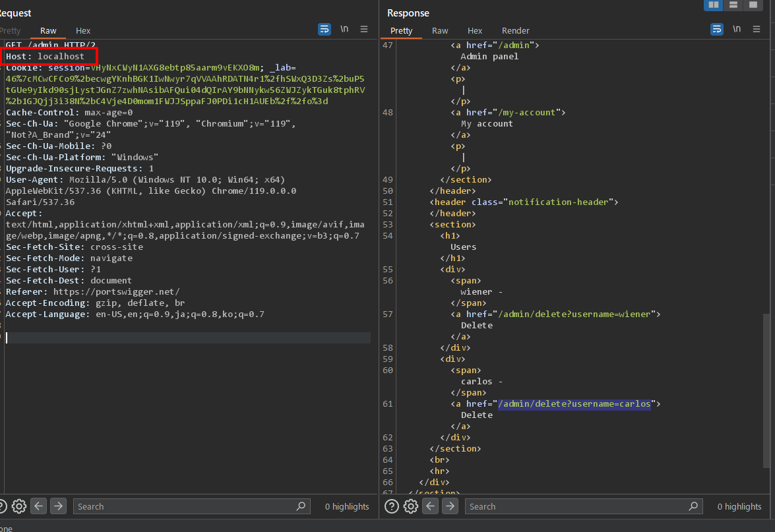Click the highlighted '/admin/delete?username=carlos' href
The width and height of the screenshot is (775, 532).
(x=574, y=404)
